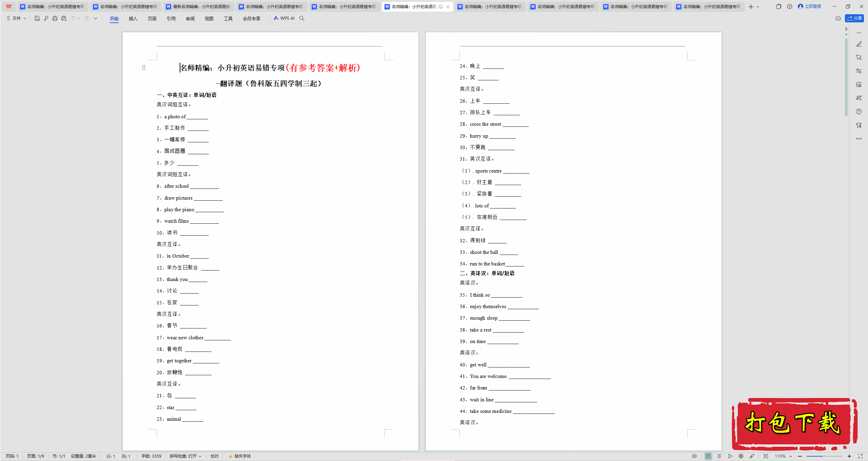
Task: Click the stamp/shape icon in right sidebar
Action: (859, 84)
